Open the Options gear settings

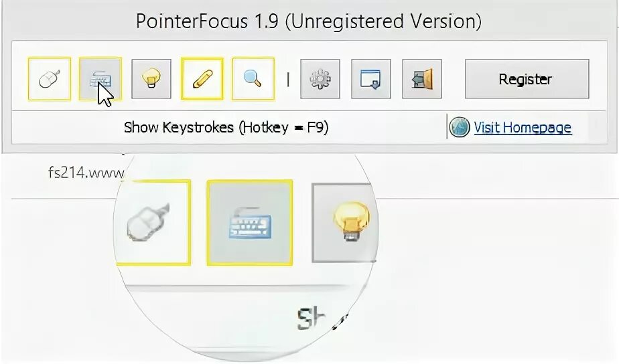tap(320, 79)
